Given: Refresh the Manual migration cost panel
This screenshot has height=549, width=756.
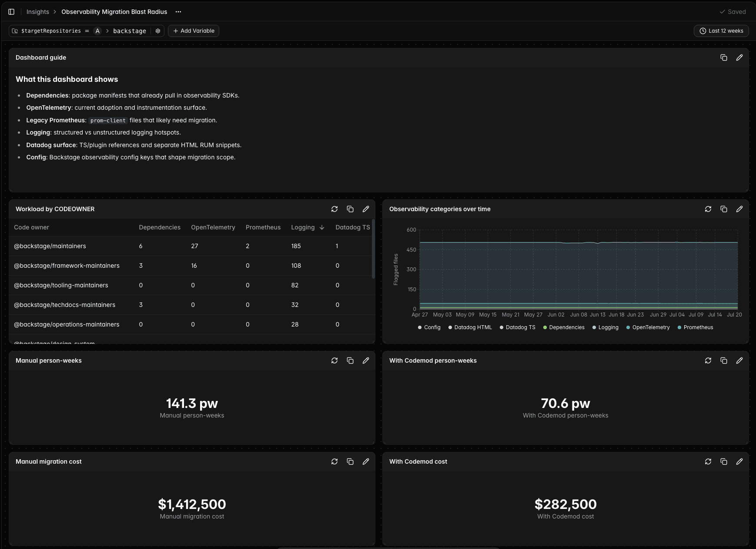Looking at the screenshot, I should coord(335,461).
